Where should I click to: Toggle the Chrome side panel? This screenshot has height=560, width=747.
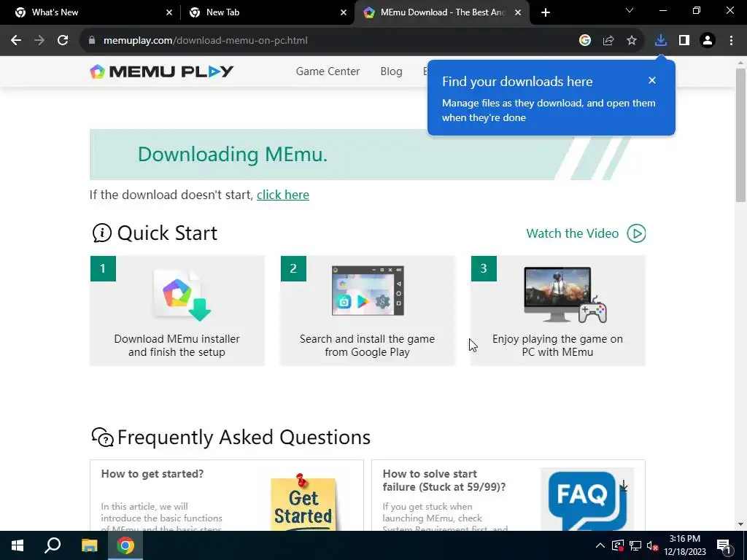(x=684, y=41)
